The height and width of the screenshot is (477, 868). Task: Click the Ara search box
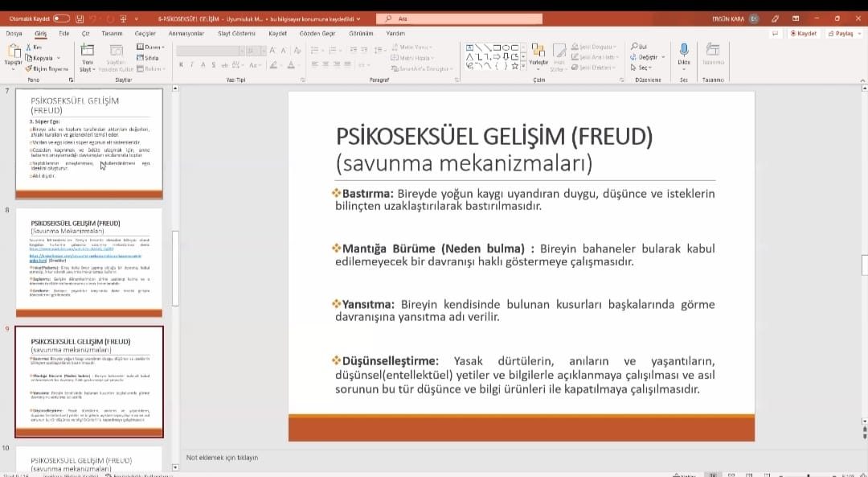click(459, 19)
